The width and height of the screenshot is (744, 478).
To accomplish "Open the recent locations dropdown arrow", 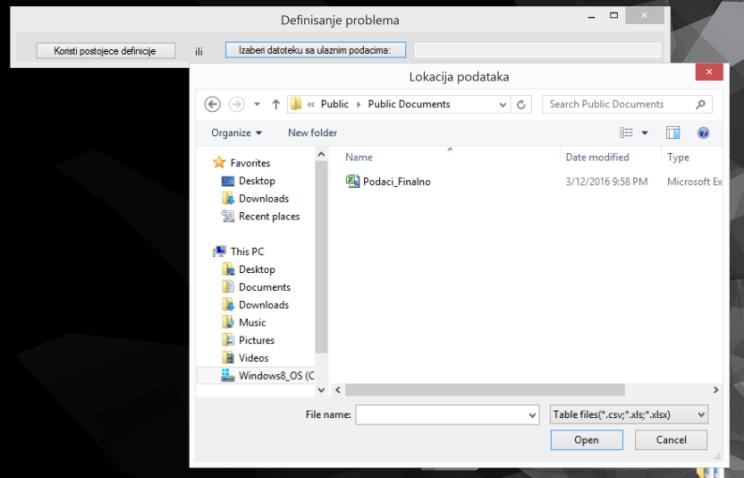I will coord(257,104).
